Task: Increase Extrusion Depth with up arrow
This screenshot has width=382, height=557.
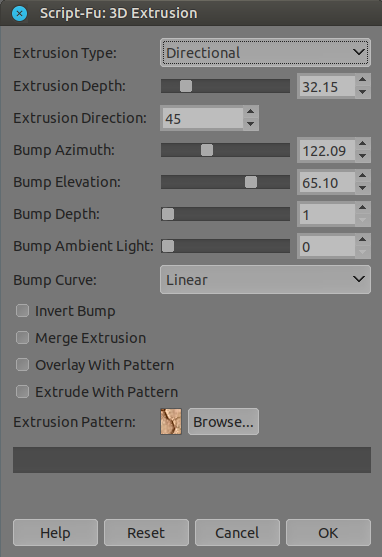Action: coord(362,80)
